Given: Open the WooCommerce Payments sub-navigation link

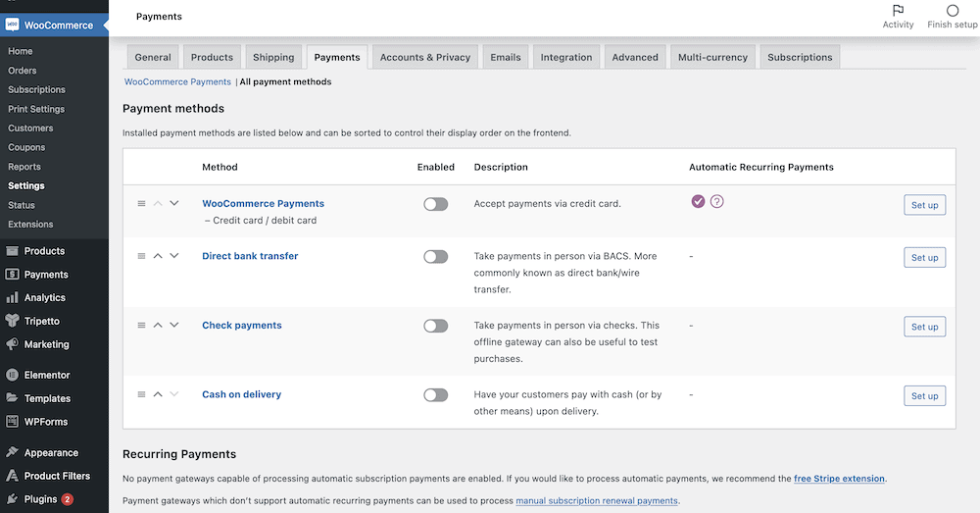Looking at the screenshot, I should pyautogui.click(x=177, y=82).
